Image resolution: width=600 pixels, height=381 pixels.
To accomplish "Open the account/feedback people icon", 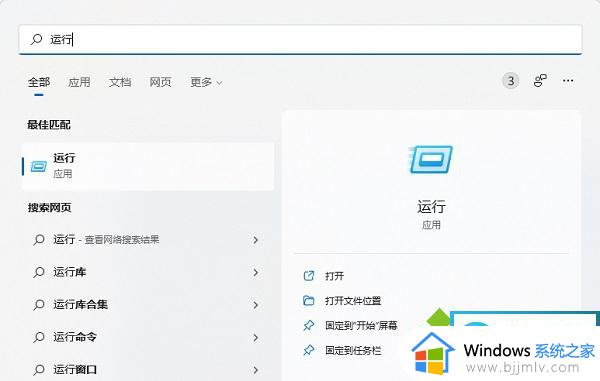I will click(x=540, y=81).
